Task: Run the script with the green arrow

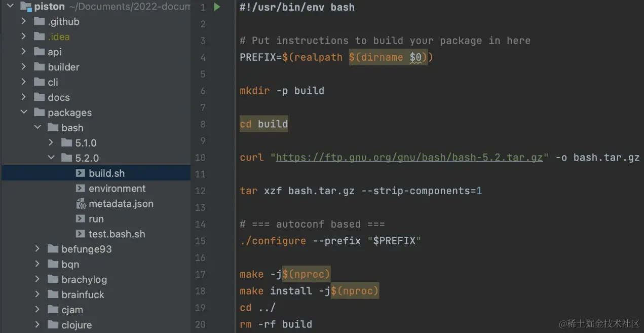Action: (x=217, y=7)
